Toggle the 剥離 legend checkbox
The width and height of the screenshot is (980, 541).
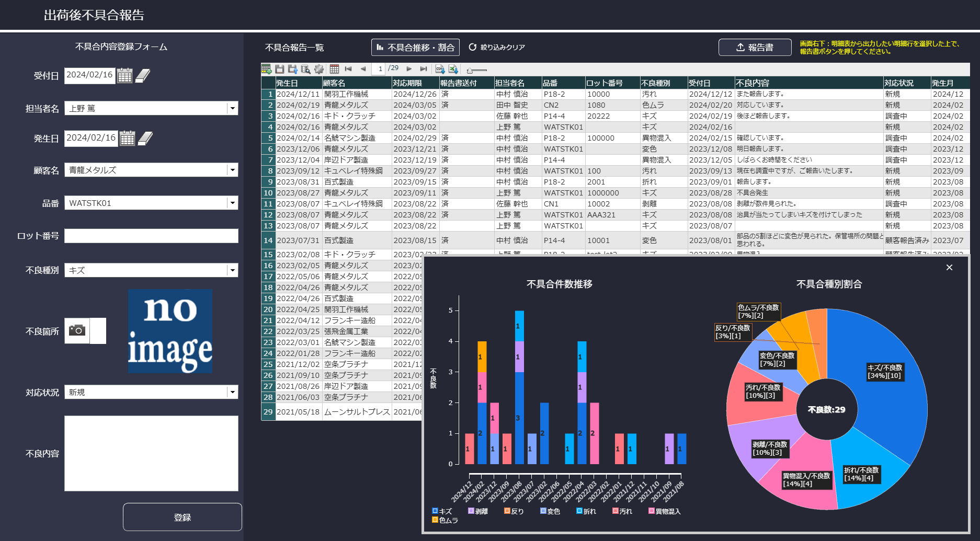(471, 511)
